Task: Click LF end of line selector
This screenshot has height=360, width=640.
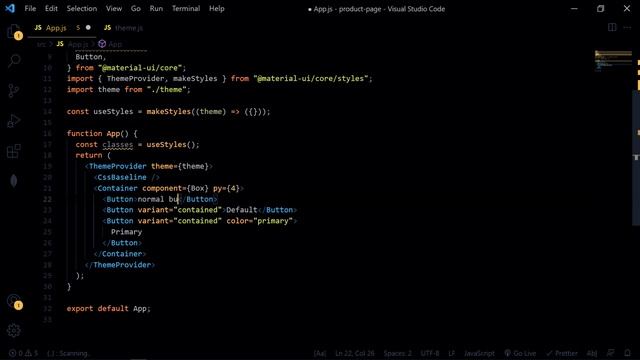Action: click(x=452, y=353)
